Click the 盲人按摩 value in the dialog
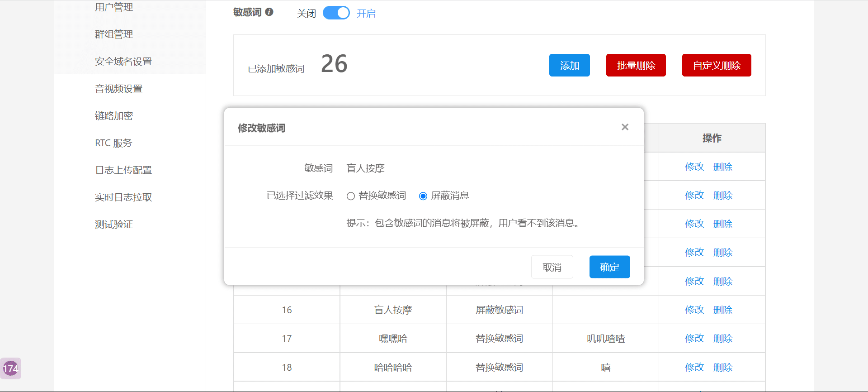 [x=365, y=168]
